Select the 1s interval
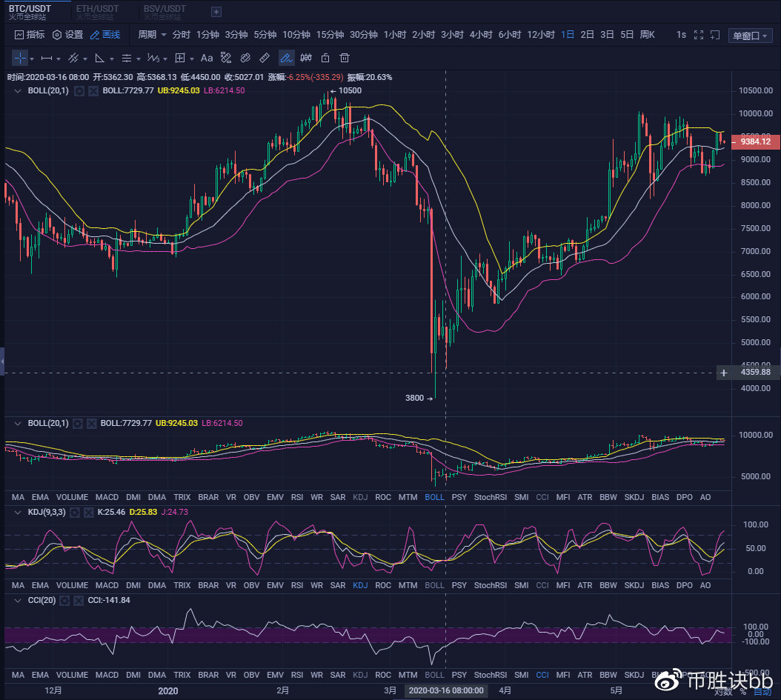Viewport: 781px width, 700px height. pos(681,35)
